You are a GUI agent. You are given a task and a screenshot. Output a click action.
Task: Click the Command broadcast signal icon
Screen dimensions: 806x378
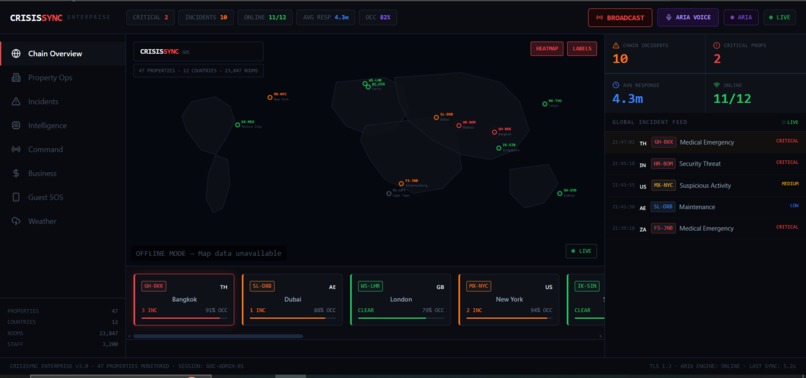click(16, 149)
